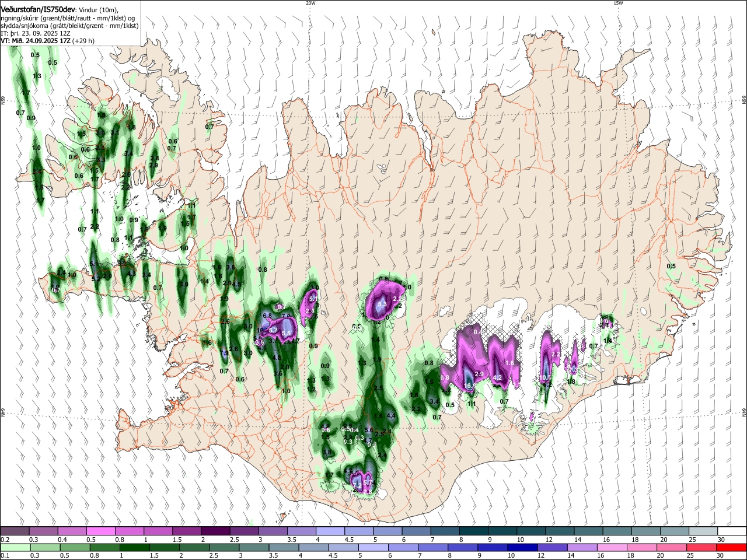Click the darkest purple 2–2.5 snow legend swatch
Image resolution: width=747 pixels, height=560 pixels.
coord(215,531)
